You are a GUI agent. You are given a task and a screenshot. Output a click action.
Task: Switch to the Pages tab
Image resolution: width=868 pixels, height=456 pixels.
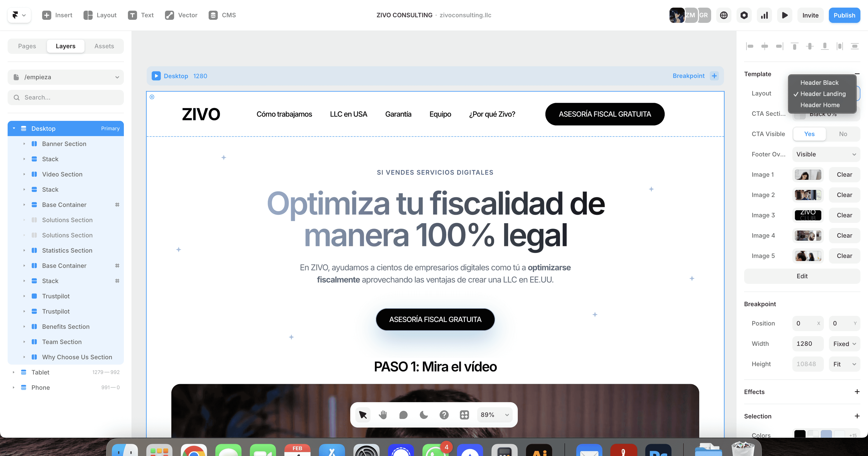point(27,46)
